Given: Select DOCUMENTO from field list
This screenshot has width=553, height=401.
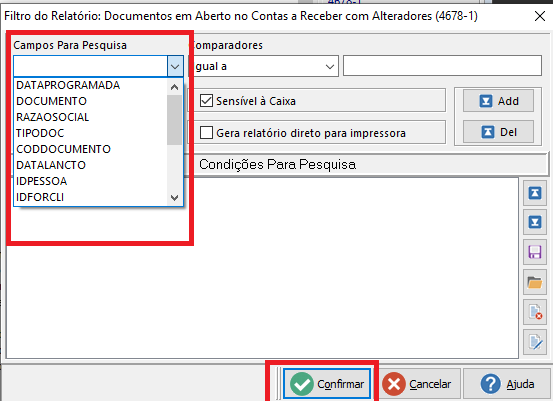Looking at the screenshot, I should pos(51,101).
